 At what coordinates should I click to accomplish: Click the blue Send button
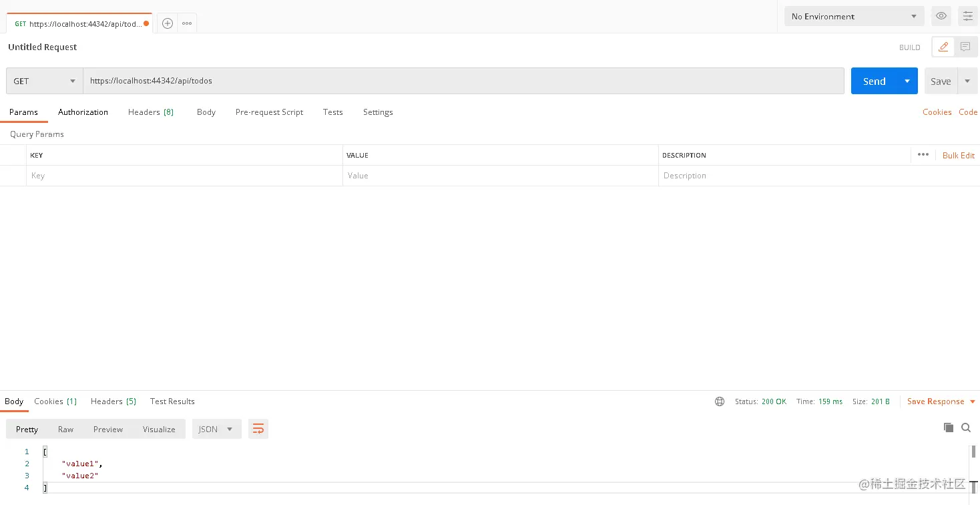pyautogui.click(x=874, y=81)
